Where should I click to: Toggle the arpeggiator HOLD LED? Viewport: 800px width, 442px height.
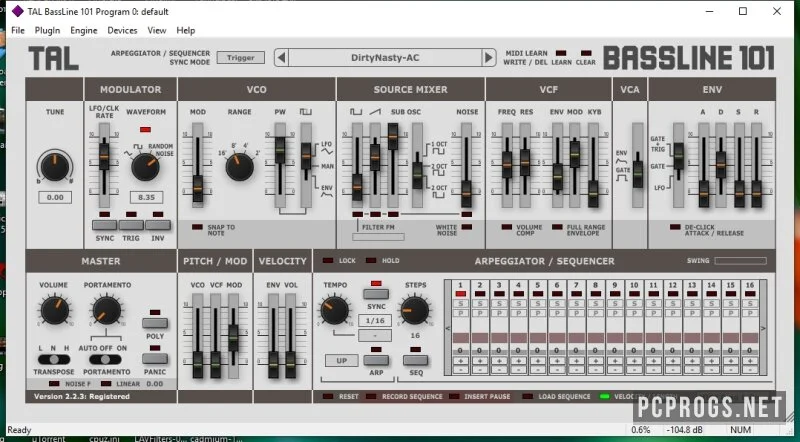coord(371,261)
